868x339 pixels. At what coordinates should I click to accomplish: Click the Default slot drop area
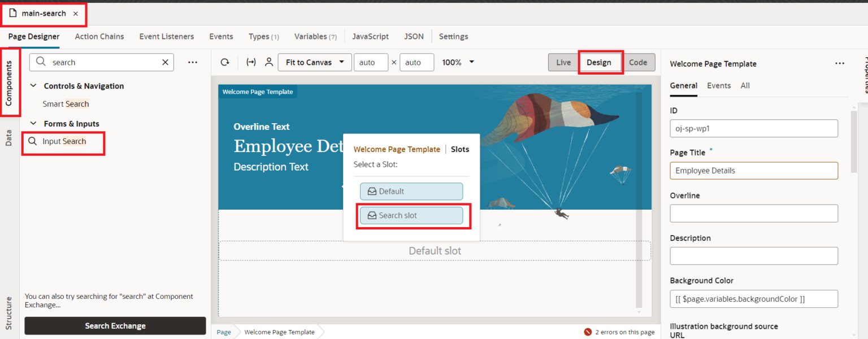click(x=435, y=251)
